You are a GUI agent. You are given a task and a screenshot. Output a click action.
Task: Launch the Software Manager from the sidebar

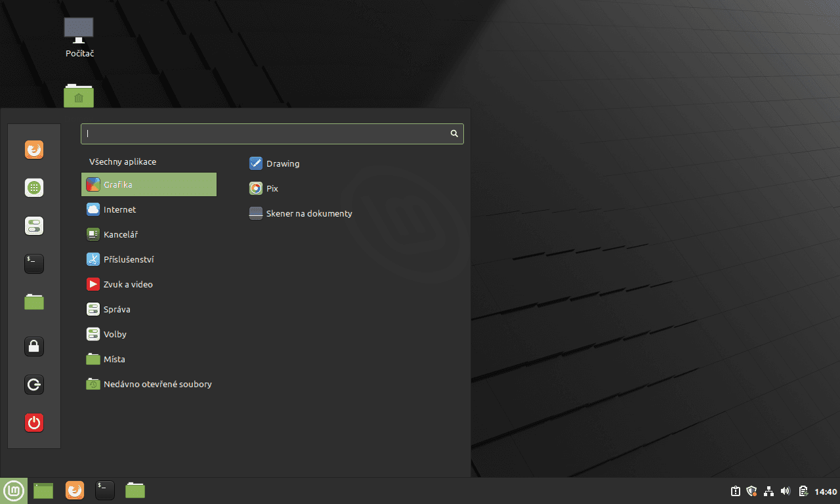click(33, 187)
